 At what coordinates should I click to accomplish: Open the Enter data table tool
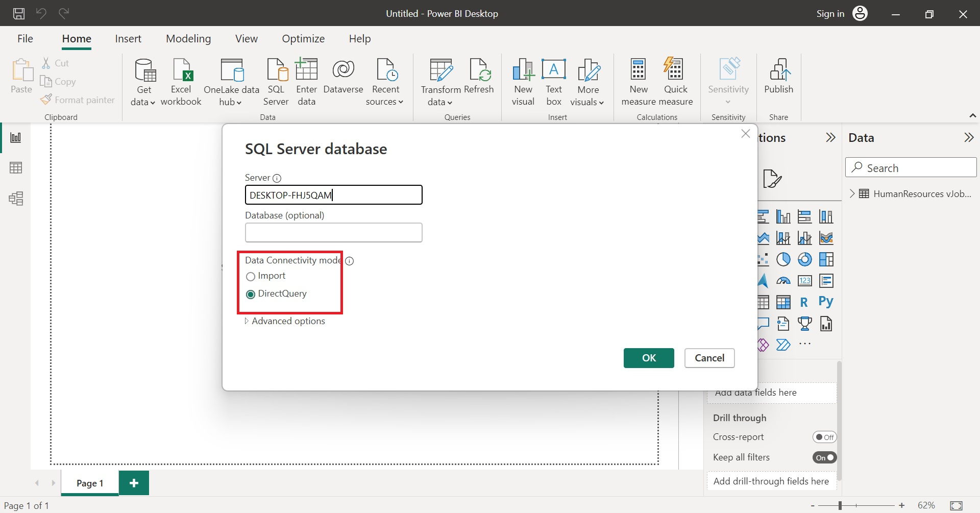(x=306, y=82)
